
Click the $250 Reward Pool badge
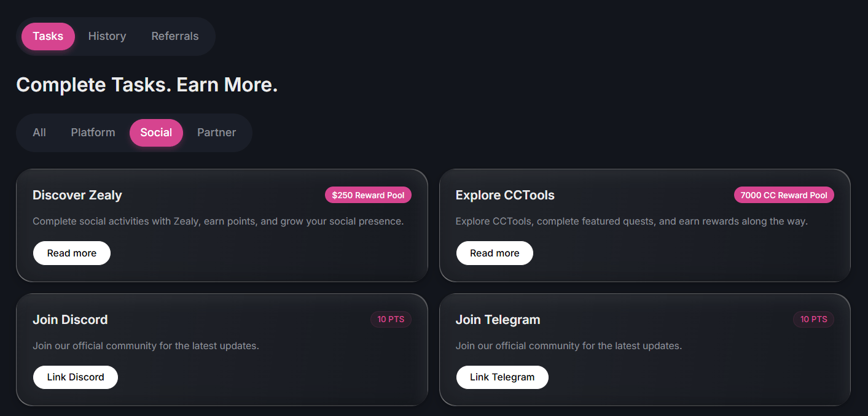click(x=368, y=195)
